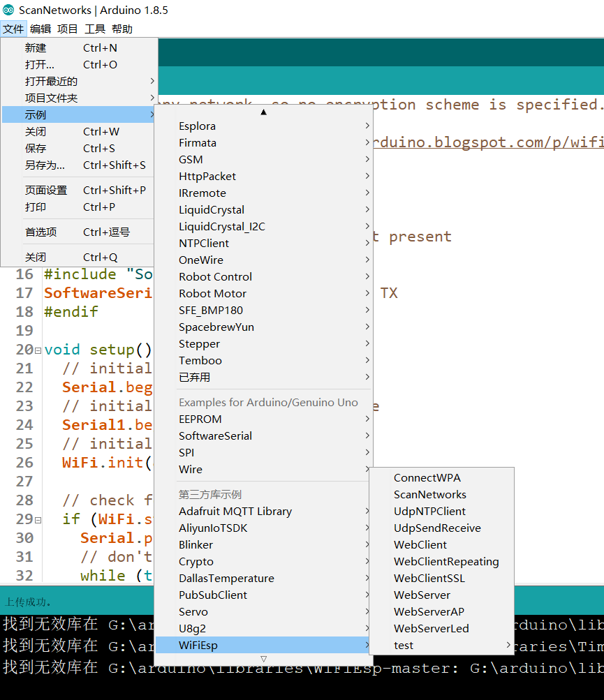This screenshot has height=700, width=604.
Task: Click the up scroll arrow in the examples list
Action: point(263,111)
